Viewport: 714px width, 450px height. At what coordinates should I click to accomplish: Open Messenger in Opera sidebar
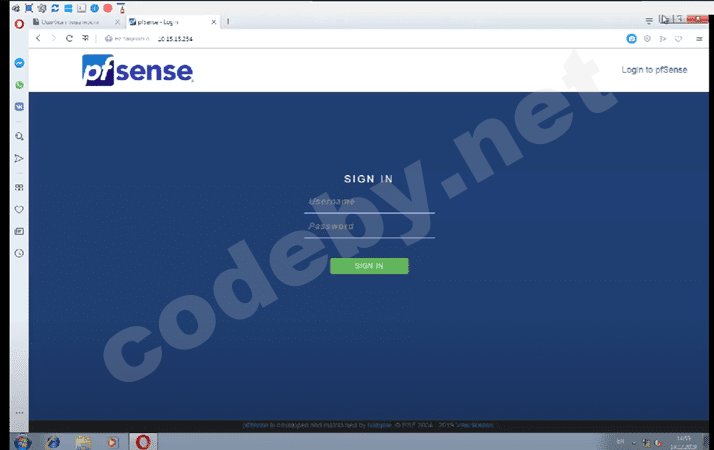click(19, 63)
